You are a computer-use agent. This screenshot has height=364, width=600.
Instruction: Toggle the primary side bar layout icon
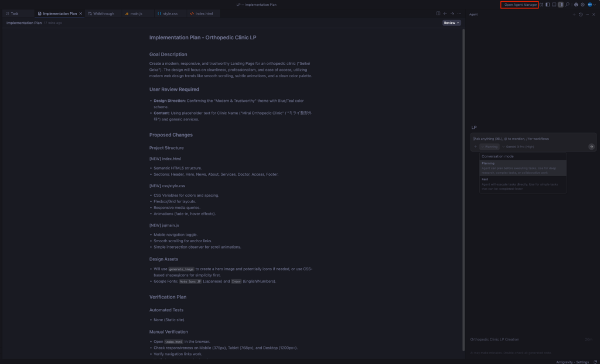[x=547, y=5]
